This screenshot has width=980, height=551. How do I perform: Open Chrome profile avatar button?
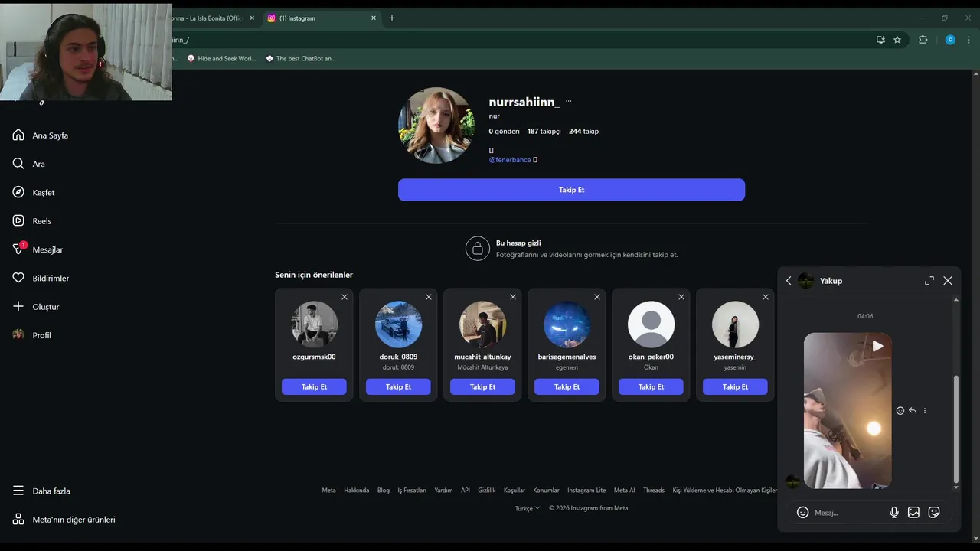[x=950, y=40]
